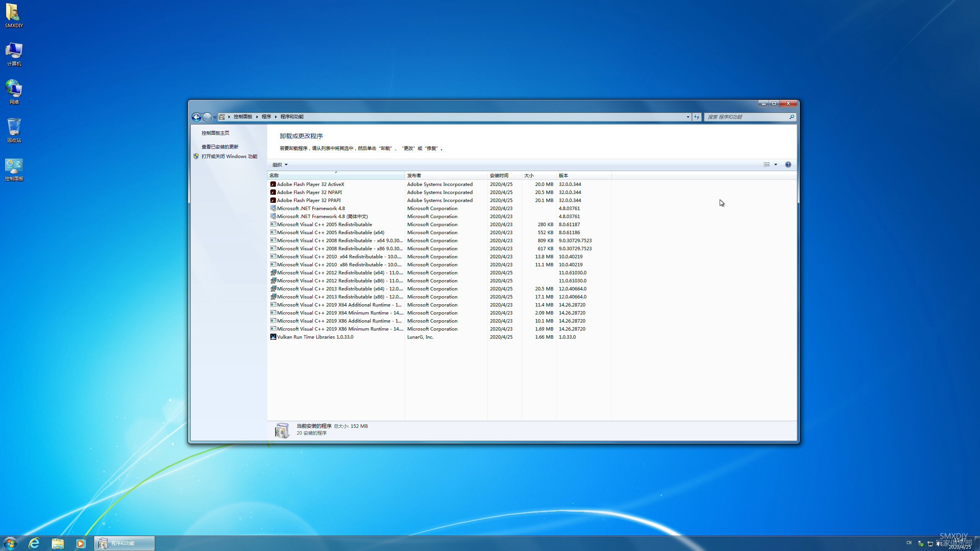Click the 32.0.0.344 version of ActiveX

570,184
